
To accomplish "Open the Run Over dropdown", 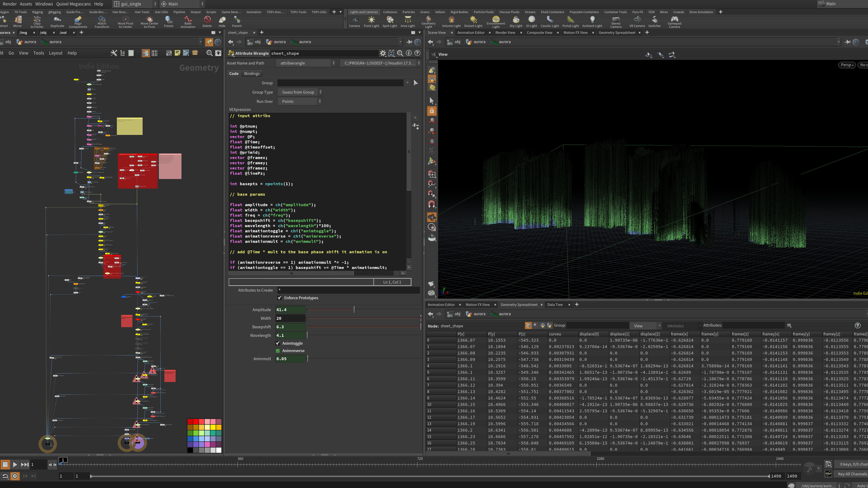I will coord(300,101).
